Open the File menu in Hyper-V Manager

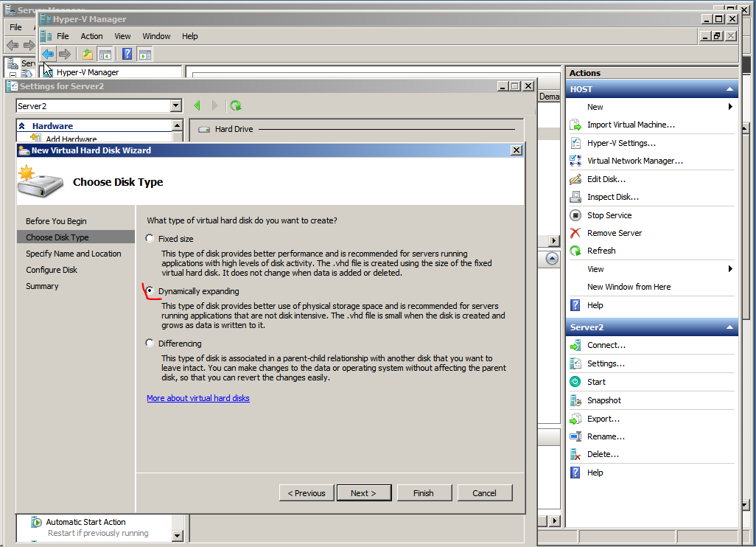point(63,36)
